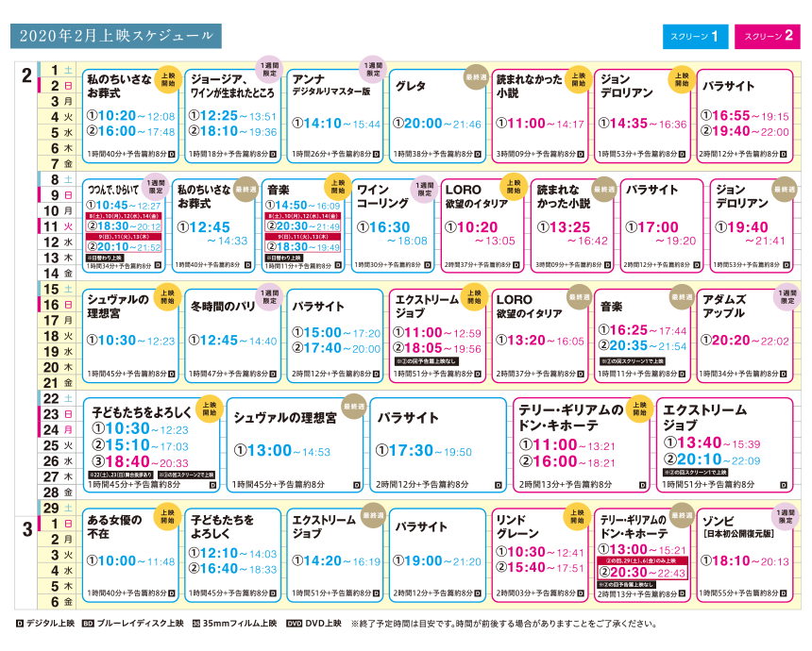Click the アダムズ・アップル movie title
812x651 pixels.
(724, 307)
